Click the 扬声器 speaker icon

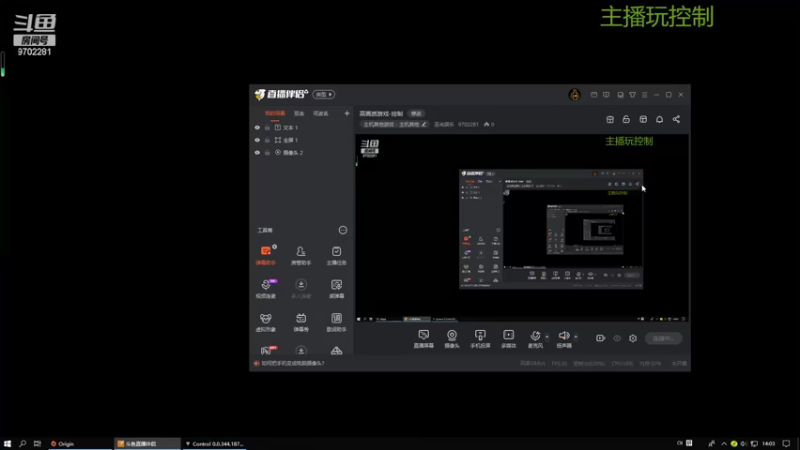[564, 336]
